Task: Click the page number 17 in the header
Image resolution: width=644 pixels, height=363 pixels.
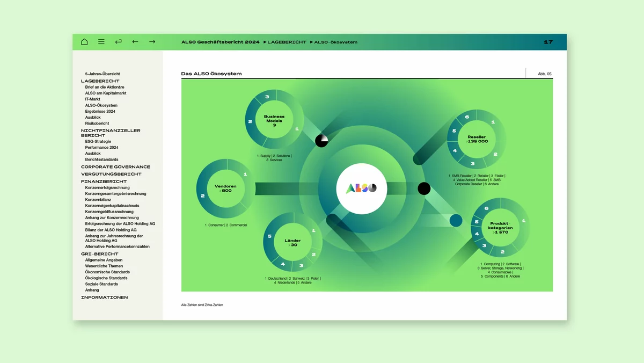Action: (x=549, y=41)
